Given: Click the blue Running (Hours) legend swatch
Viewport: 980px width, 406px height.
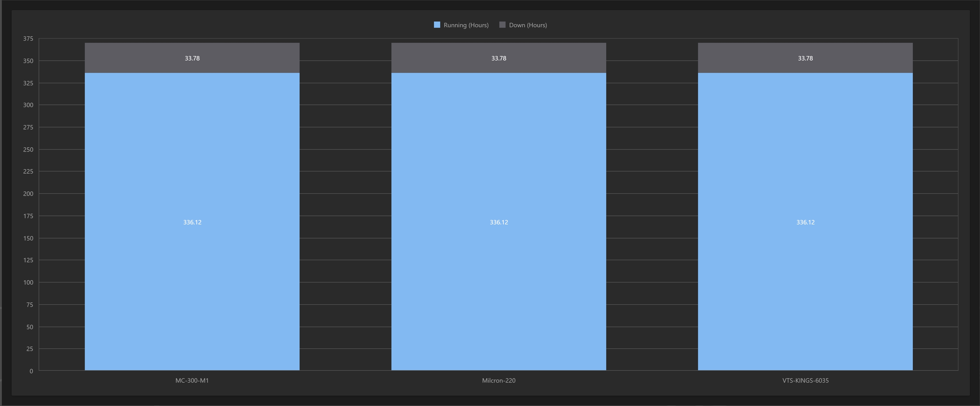Looking at the screenshot, I should coord(437,24).
